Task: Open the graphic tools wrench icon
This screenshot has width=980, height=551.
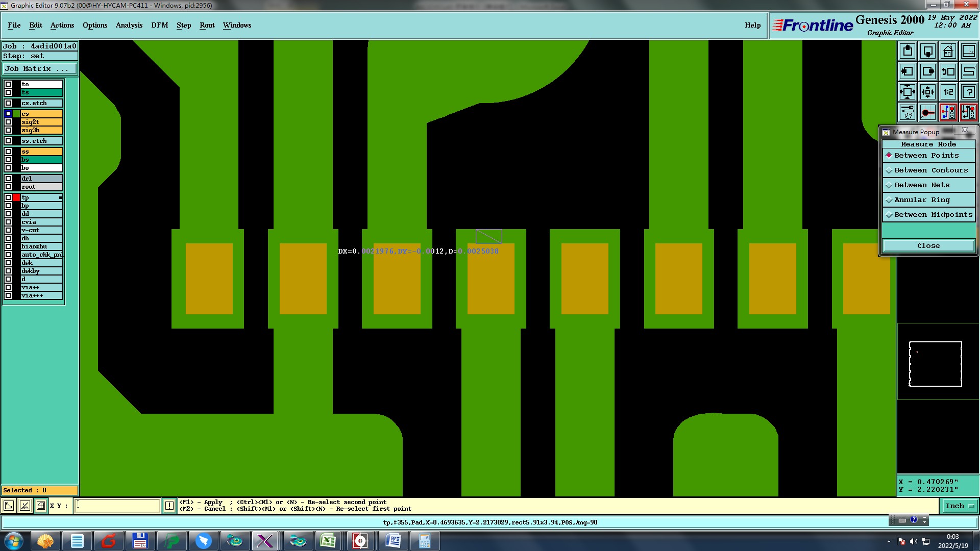Action: pos(908,112)
